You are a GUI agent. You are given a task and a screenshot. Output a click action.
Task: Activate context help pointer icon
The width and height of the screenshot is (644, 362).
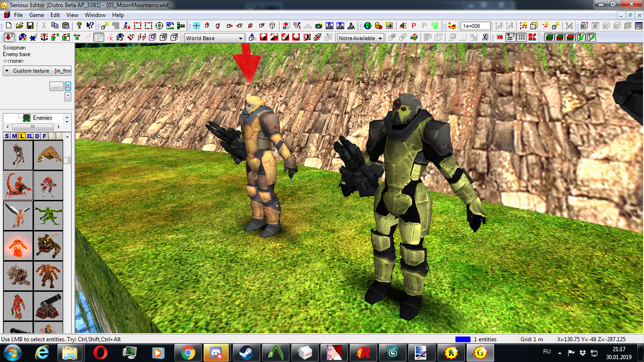[x=90, y=25]
